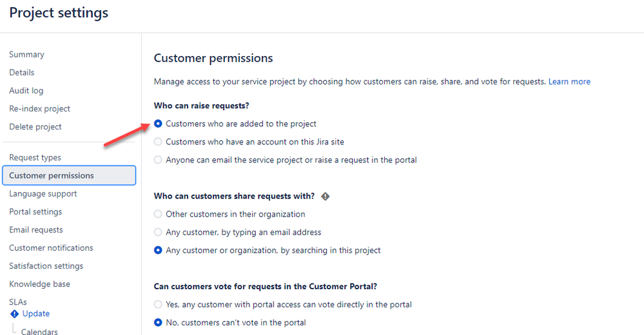
Task: Open the Request types page
Action: point(35,158)
